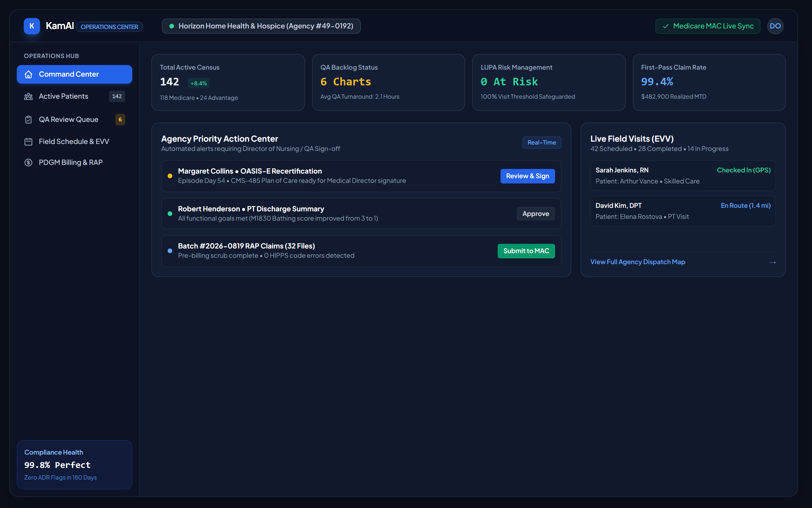Open PDGM Billing & RAP

tap(75, 163)
